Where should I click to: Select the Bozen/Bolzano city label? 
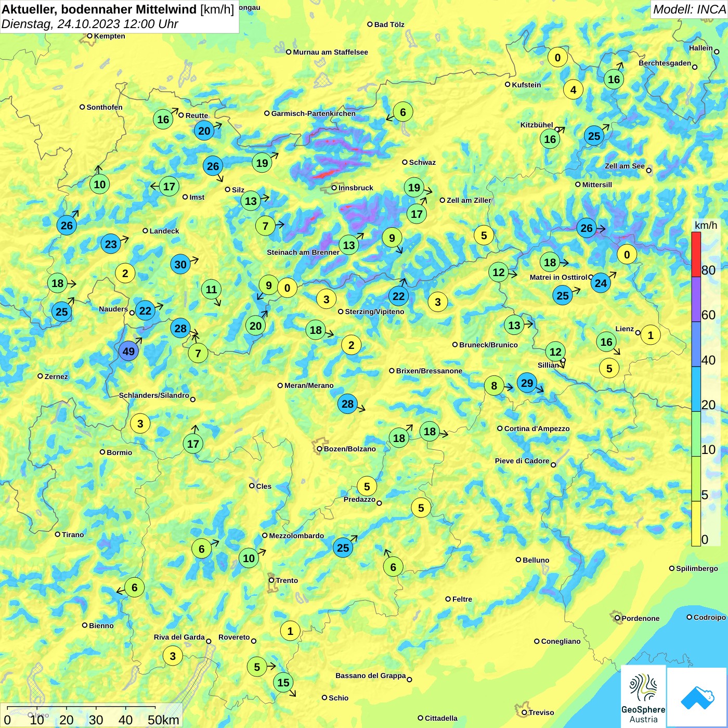pyautogui.click(x=349, y=449)
